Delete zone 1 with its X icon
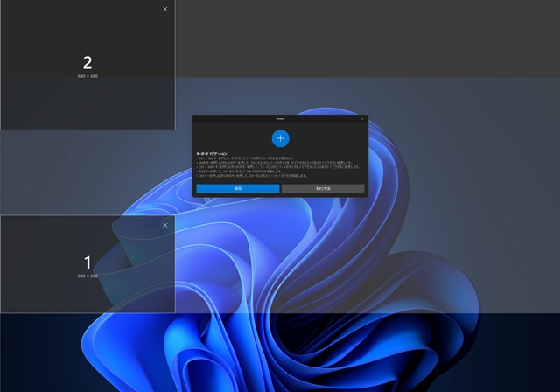560x392 pixels. tap(165, 225)
